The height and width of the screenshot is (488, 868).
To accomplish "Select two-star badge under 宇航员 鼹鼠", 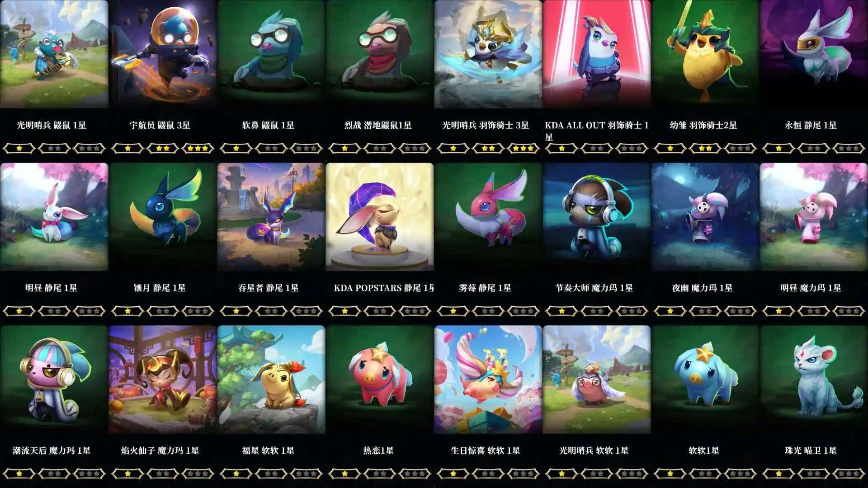I will click(163, 148).
